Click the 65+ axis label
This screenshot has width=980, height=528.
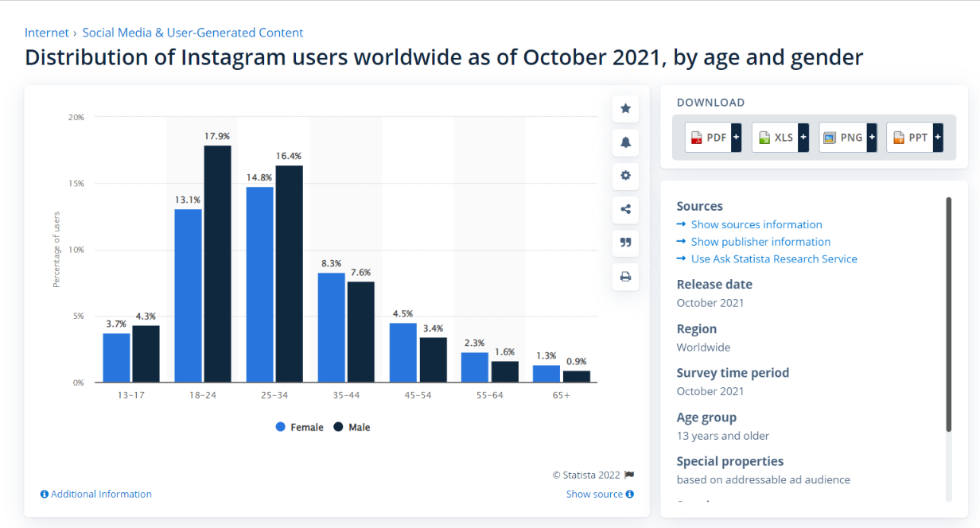[562, 395]
